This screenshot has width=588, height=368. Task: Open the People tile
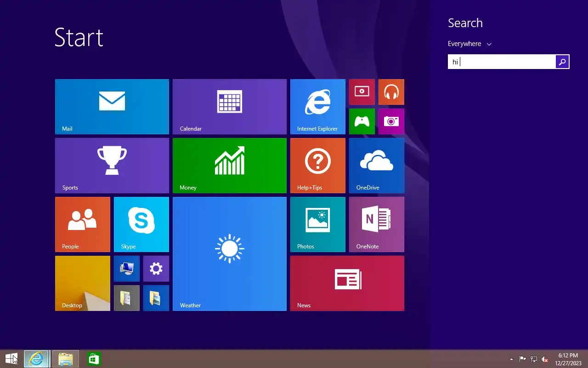pos(83,224)
